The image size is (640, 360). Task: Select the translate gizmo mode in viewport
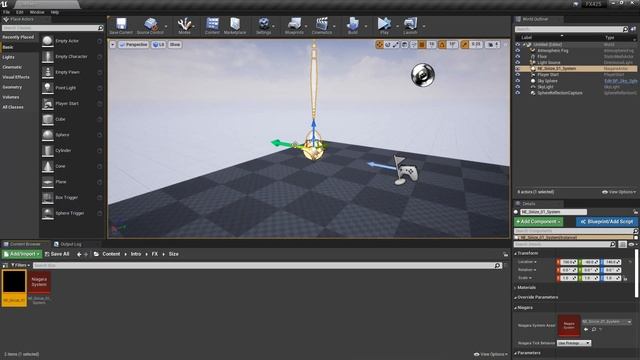pos(379,44)
